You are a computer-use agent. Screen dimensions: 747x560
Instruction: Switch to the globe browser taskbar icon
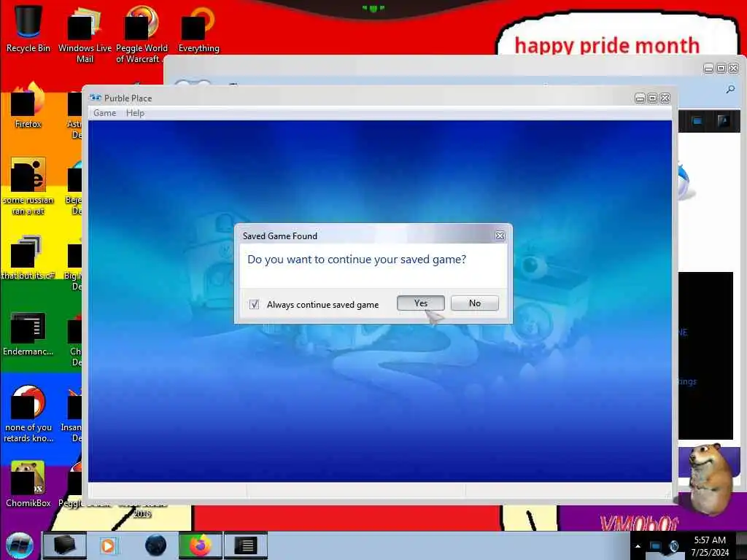[155, 545]
